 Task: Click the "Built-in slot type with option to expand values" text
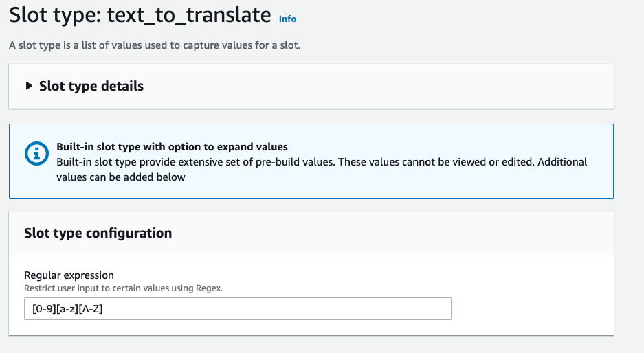coord(172,147)
